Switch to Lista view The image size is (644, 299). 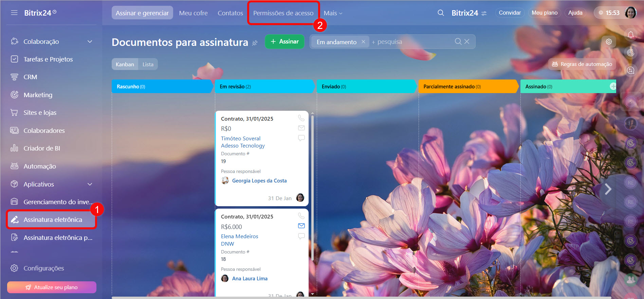tap(148, 64)
